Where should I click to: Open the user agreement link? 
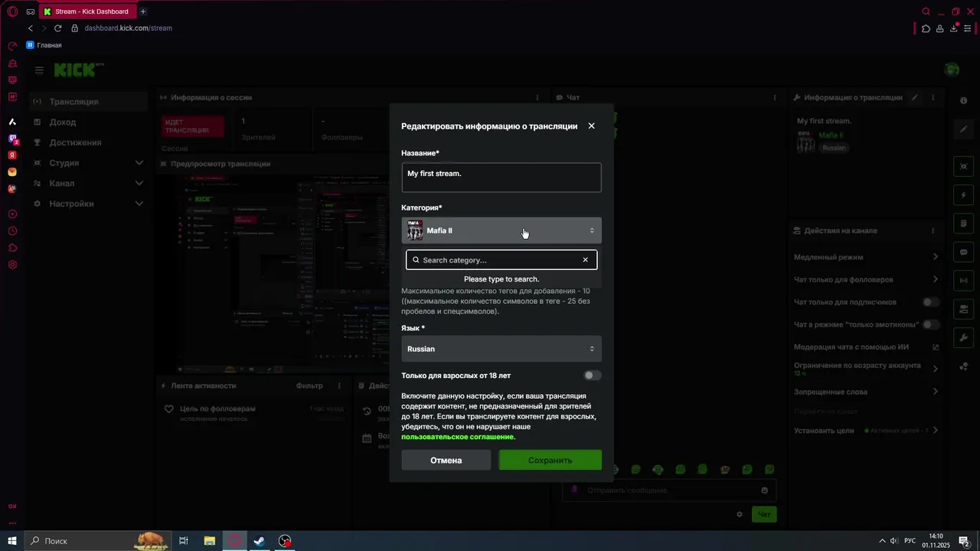458,437
